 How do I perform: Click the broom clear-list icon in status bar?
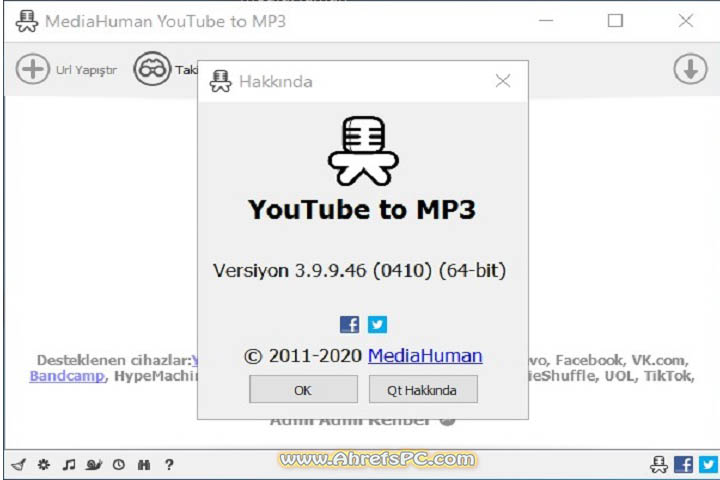pyautogui.click(x=18, y=464)
